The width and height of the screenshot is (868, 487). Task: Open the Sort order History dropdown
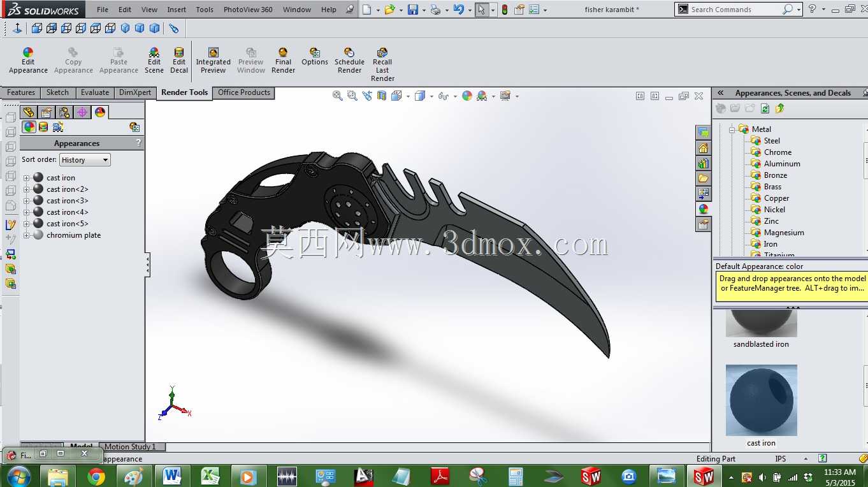point(85,160)
